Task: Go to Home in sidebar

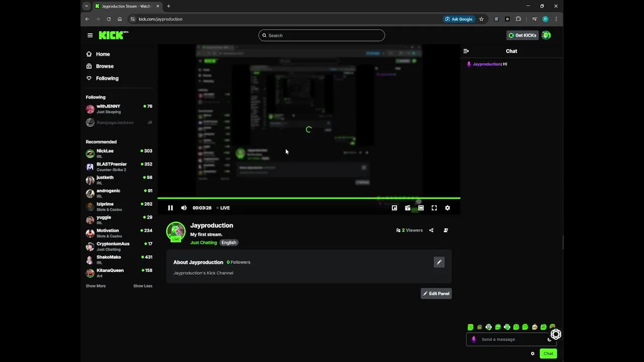Action: click(x=99, y=54)
